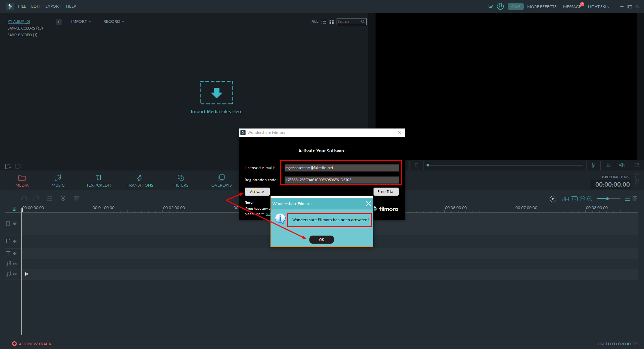Zoom timeline to fit
This screenshot has height=349, width=644.
(574, 199)
